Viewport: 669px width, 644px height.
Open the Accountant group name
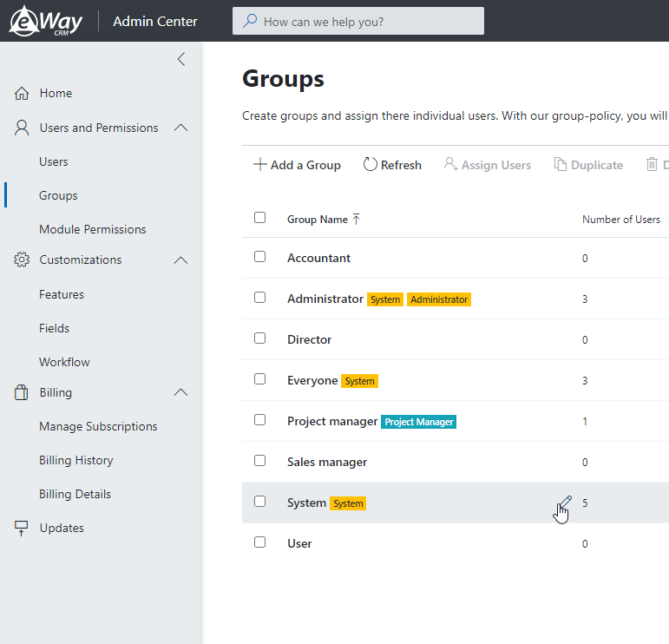pyautogui.click(x=318, y=258)
